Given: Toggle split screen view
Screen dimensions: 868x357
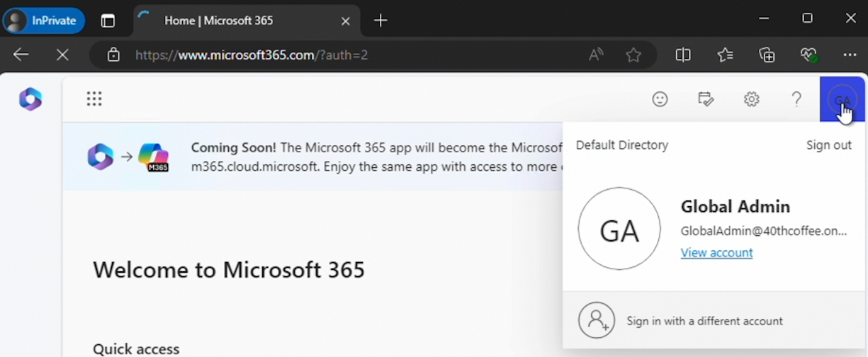Looking at the screenshot, I should [x=683, y=55].
